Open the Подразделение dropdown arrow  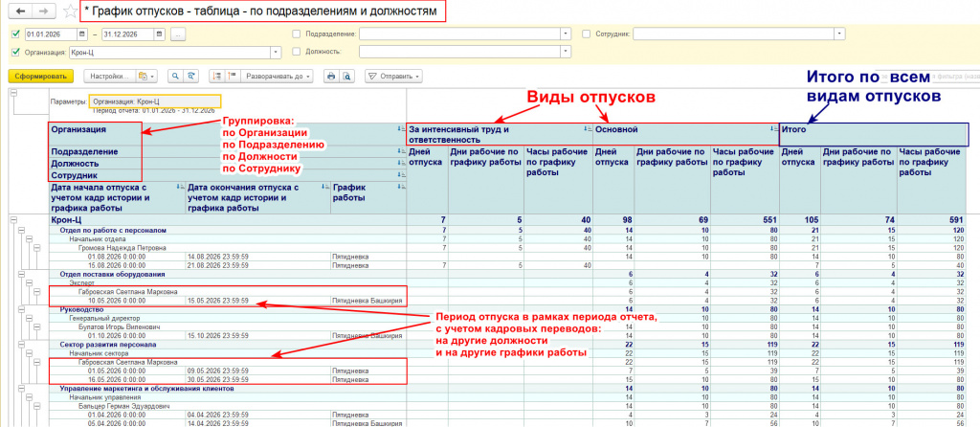click(x=567, y=34)
